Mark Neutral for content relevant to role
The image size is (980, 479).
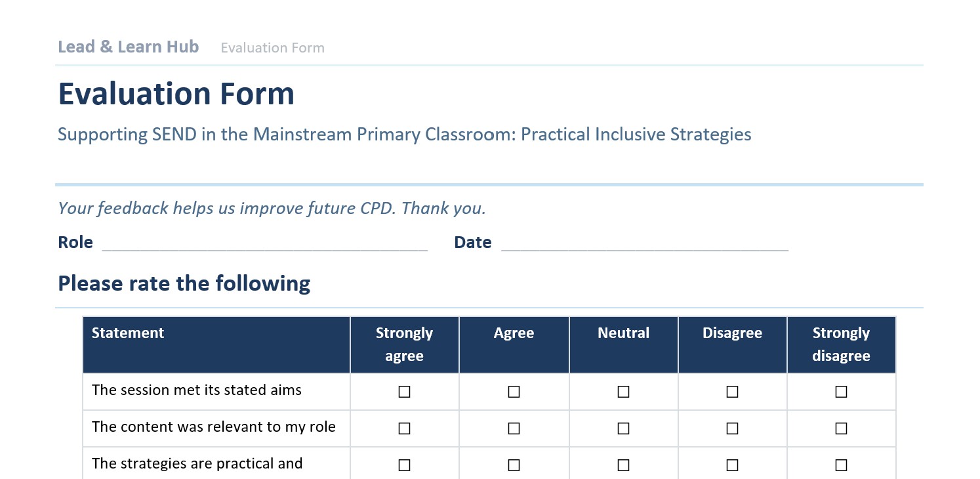[x=623, y=428]
